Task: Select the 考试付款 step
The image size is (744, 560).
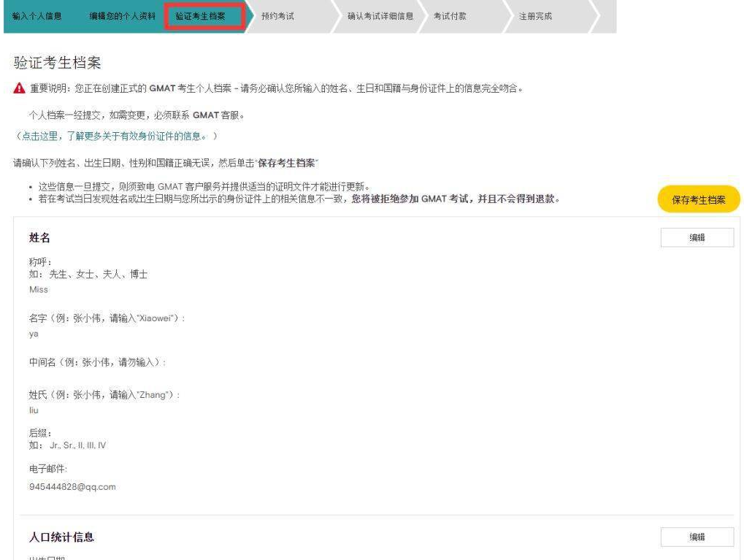Action: [450, 16]
